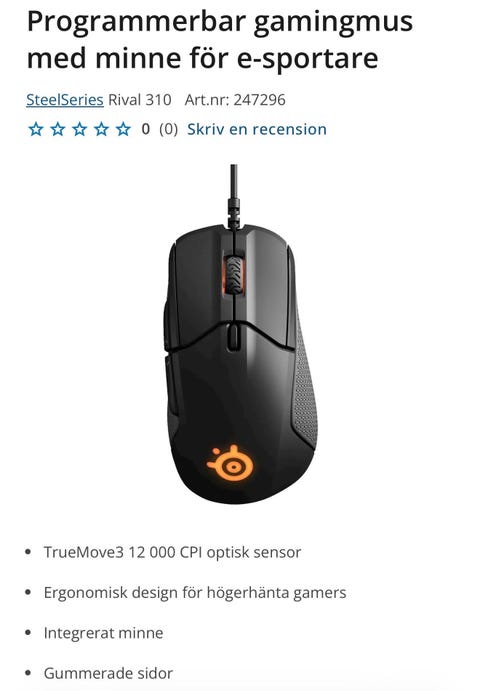Screen dimensions: 480x691
Task: Click the average rating value 0
Action: coord(145,129)
